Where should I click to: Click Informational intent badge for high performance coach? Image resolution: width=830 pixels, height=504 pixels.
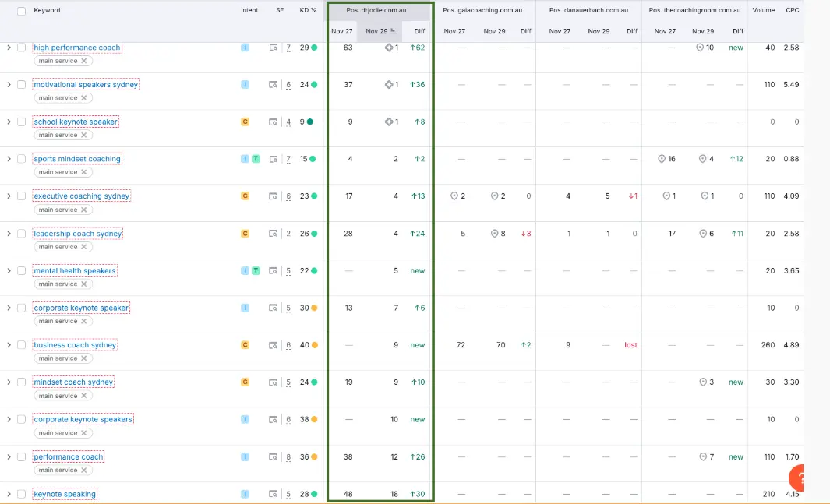coord(245,48)
